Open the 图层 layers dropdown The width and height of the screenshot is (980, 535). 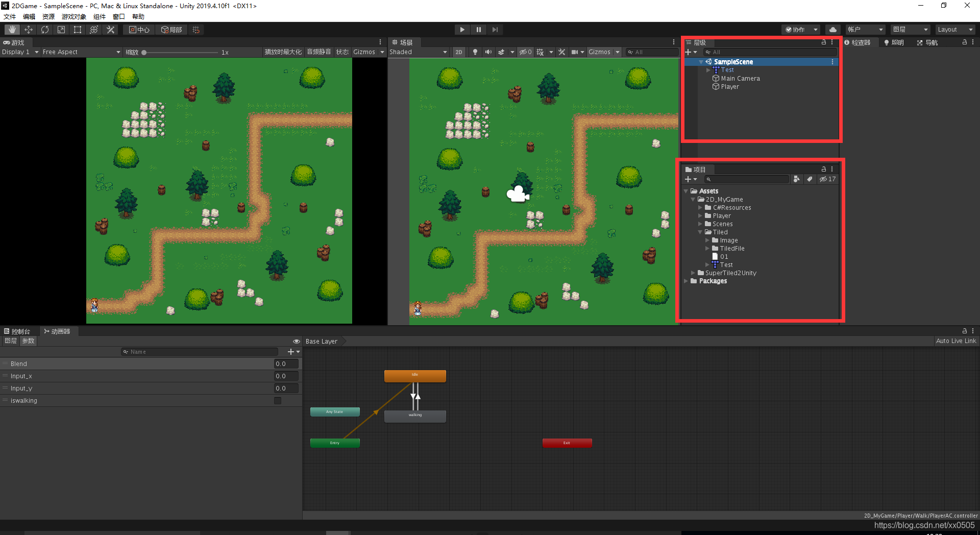click(910, 30)
